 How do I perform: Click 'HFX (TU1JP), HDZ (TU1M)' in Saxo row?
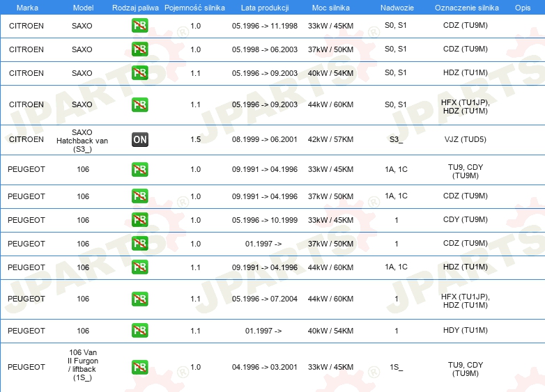(465, 107)
